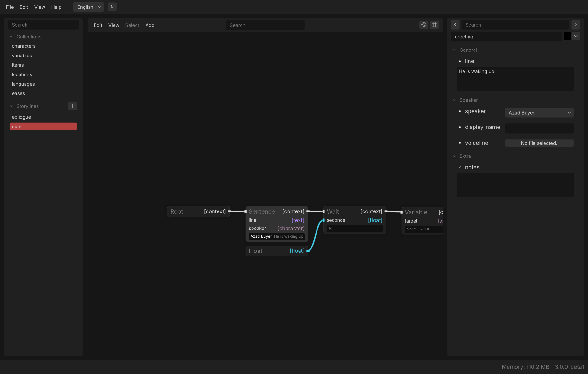
Task: Click the display_name input field
Action: click(539, 128)
